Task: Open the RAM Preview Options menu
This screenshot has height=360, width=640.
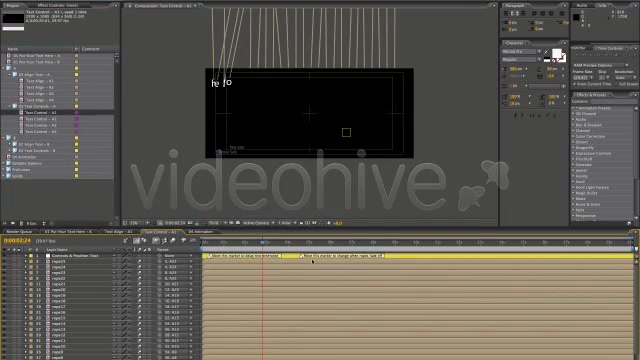Action: coord(601,65)
